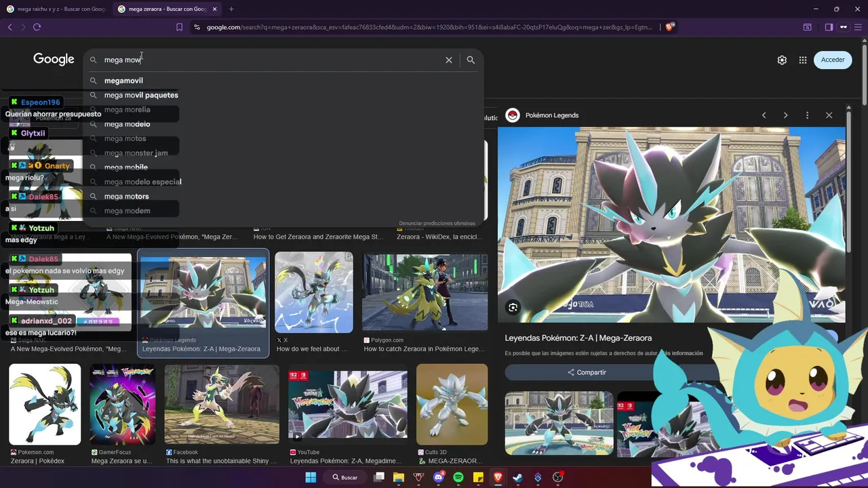This screenshot has width=868, height=488.
Task: Open File Explorer from the taskbar
Action: [399, 477]
